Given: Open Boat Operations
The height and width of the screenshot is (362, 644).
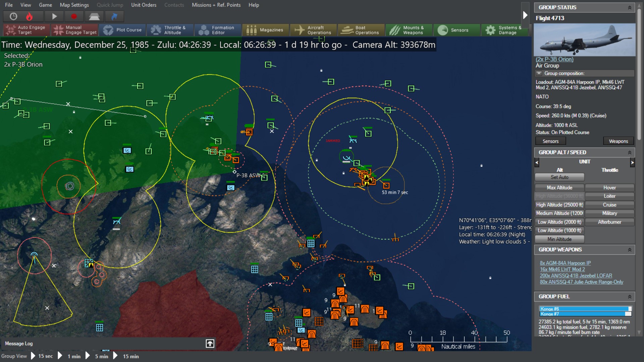Looking at the screenshot, I should [361, 30].
